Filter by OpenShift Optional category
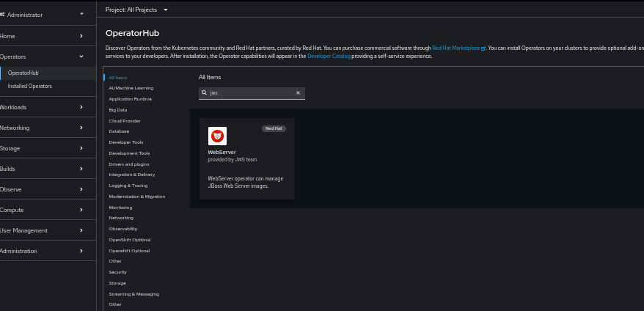The width and height of the screenshot is (644, 311). click(x=129, y=240)
